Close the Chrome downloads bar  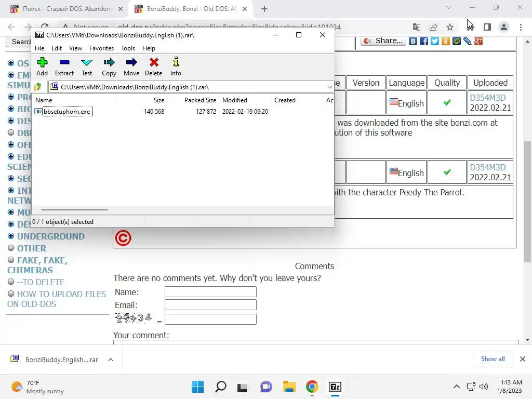click(x=523, y=359)
